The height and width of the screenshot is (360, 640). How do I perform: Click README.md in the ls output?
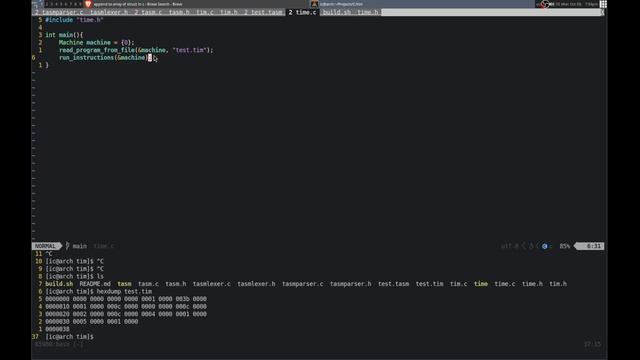[95, 284]
